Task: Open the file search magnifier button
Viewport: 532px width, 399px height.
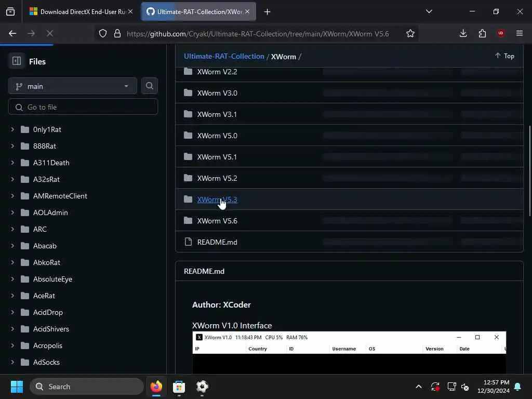Action: 149,86
